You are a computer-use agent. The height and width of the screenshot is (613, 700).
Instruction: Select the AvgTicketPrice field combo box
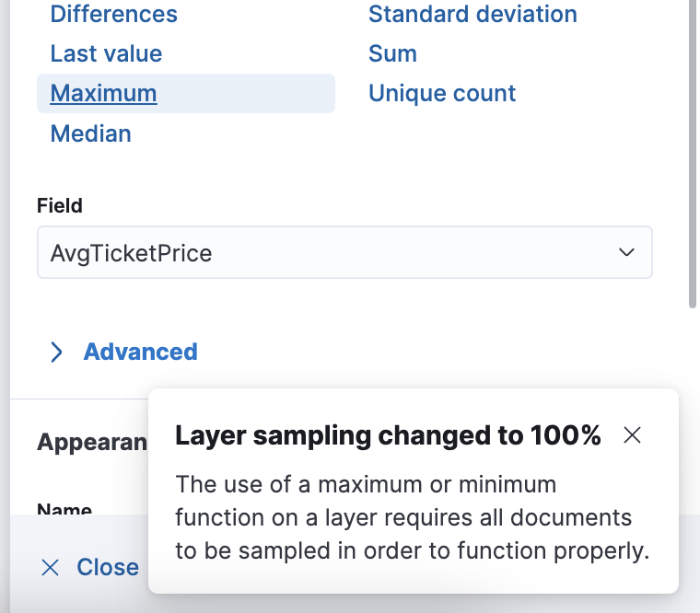[x=344, y=252]
